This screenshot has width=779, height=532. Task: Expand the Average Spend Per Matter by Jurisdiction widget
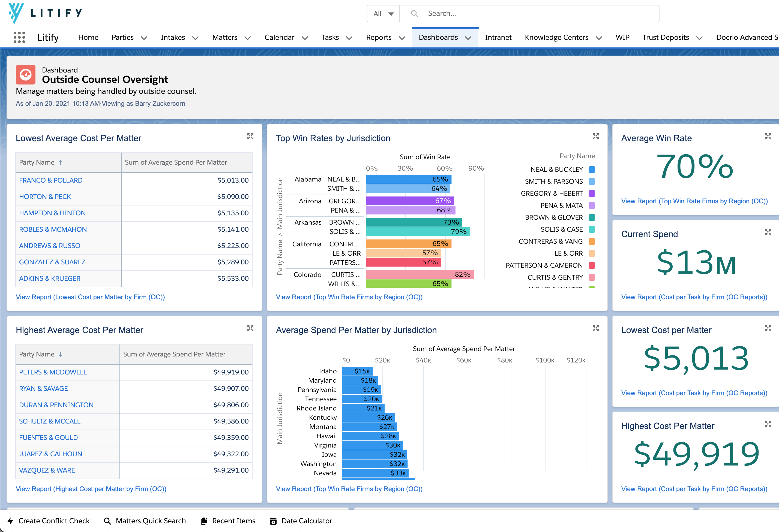(596, 328)
